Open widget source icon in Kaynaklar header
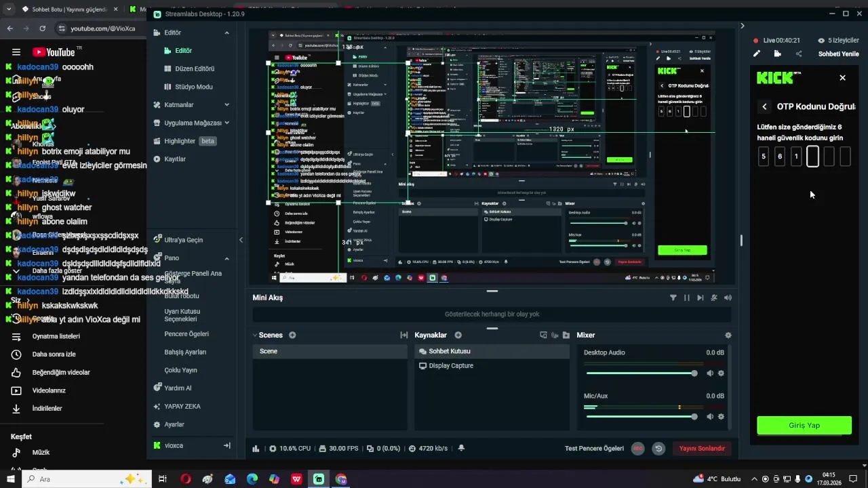 point(543,335)
